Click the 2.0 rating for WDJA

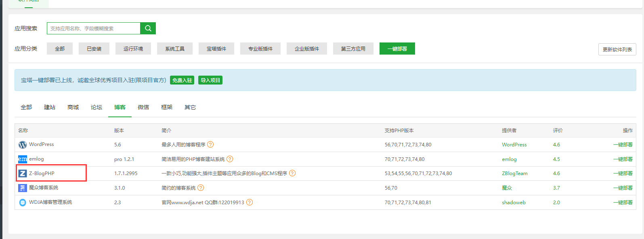[556, 202]
